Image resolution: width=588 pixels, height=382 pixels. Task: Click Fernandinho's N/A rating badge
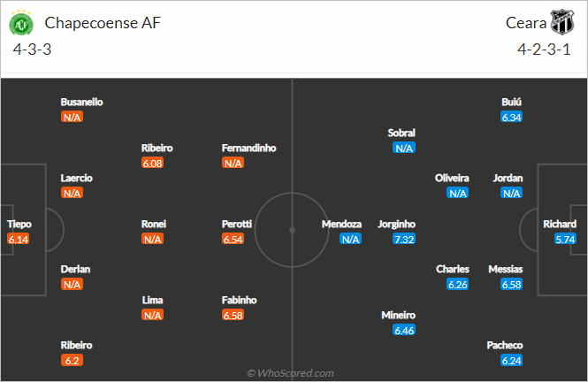tap(233, 163)
